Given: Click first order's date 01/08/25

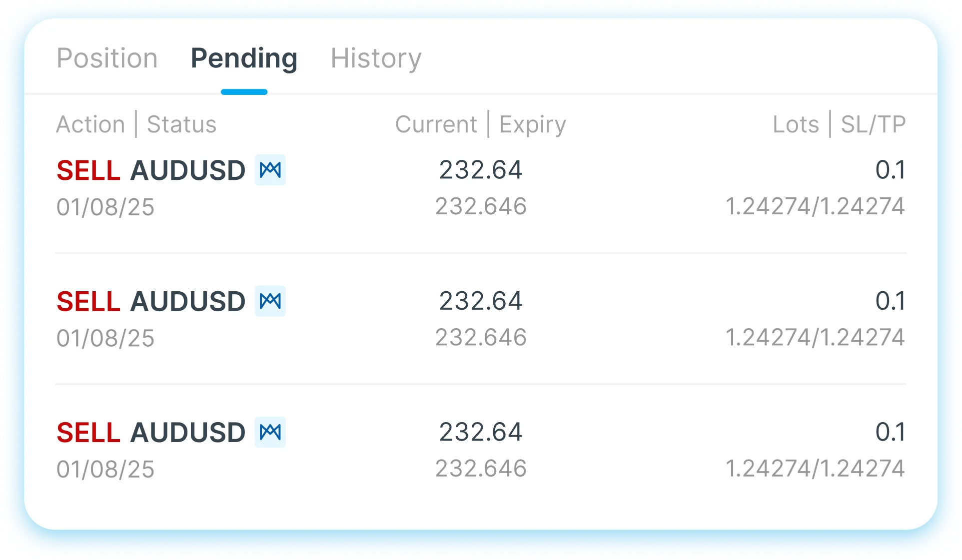Looking at the screenshot, I should pyautogui.click(x=105, y=207).
